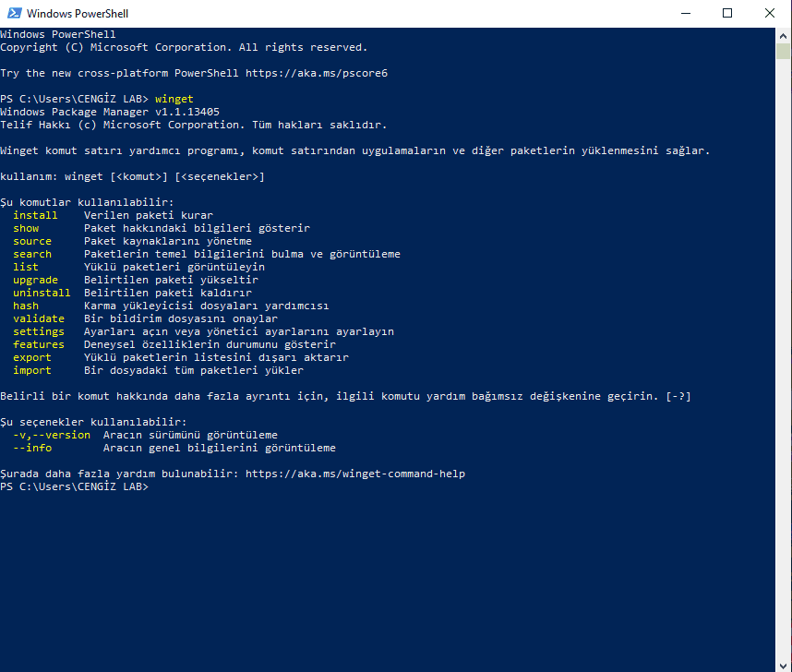The height and width of the screenshot is (672, 792).
Task: Click the 'features' command name
Action: (39, 344)
